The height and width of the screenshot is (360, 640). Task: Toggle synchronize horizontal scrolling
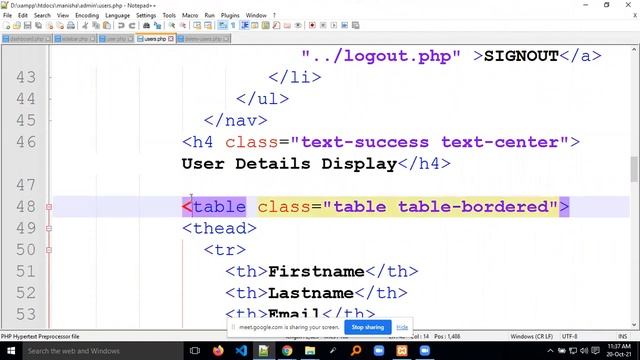pyautogui.click(x=208, y=25)
